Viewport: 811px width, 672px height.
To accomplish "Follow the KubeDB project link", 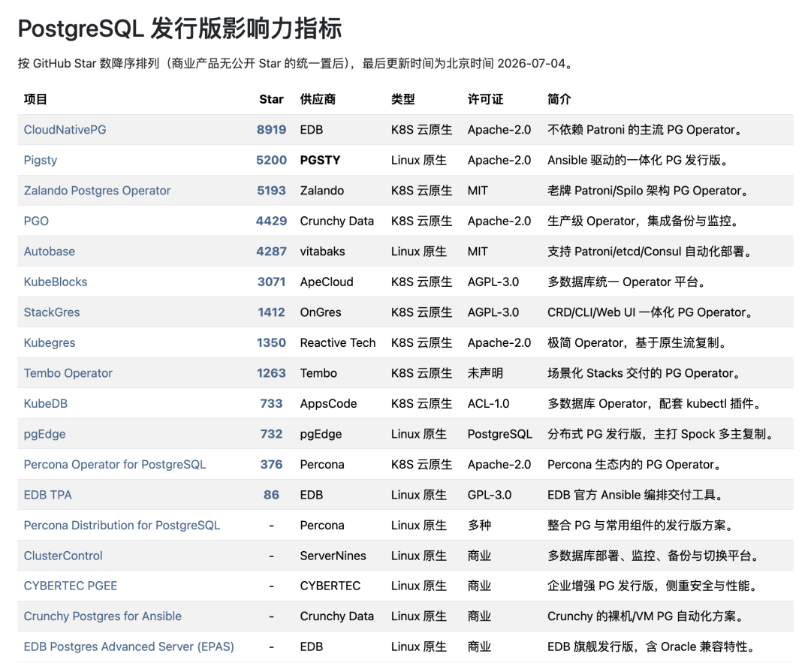I will [46, 404].
